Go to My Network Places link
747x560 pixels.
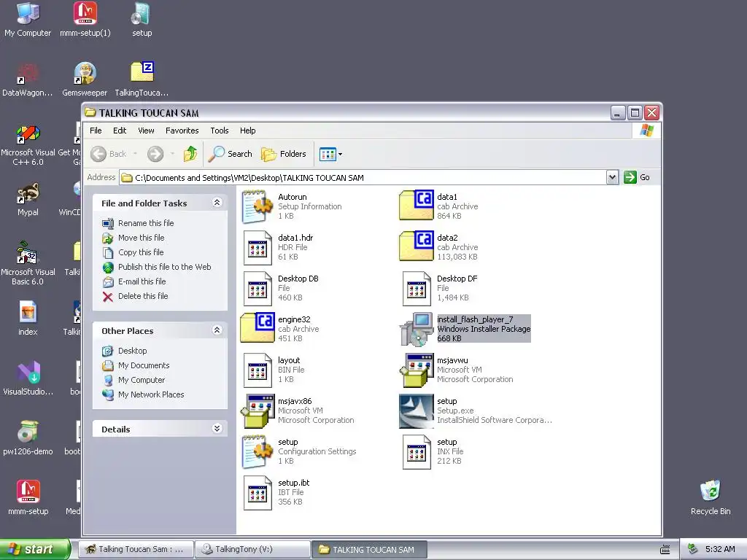point(151,394)
